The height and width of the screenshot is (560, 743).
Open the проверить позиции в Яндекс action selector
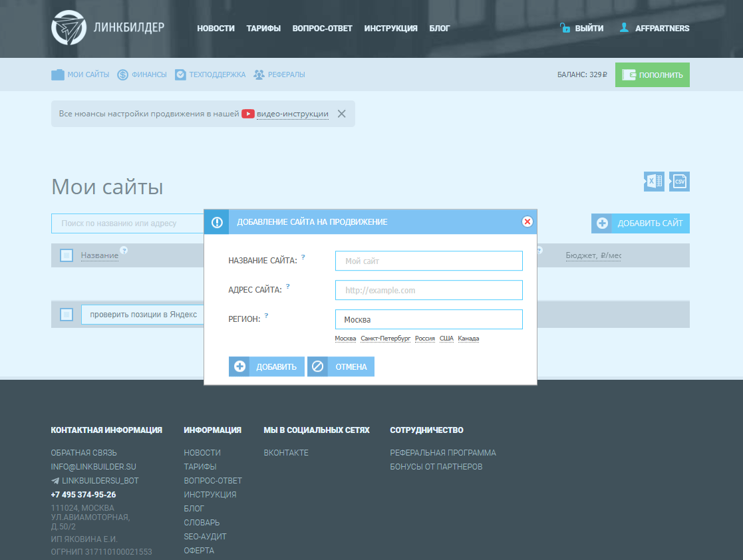pos(143,315)
